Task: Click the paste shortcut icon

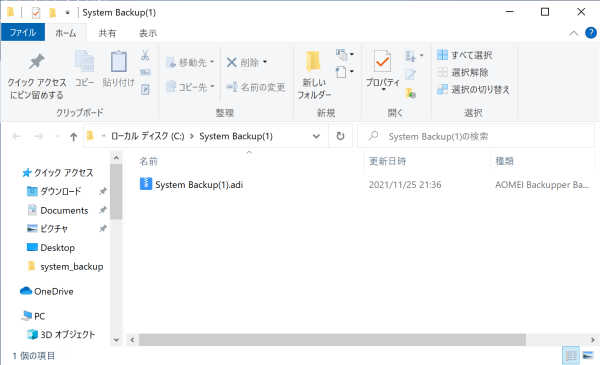Action: pos(145,90)
